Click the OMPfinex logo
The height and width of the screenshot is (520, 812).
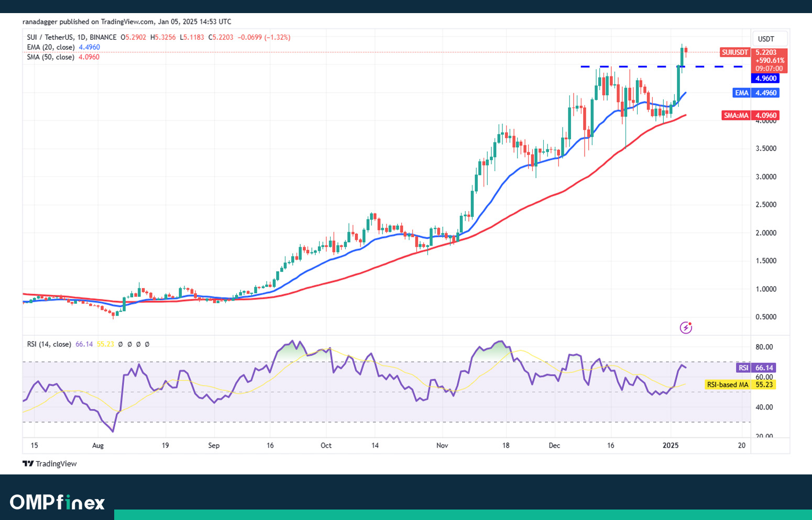click(57, 502)
